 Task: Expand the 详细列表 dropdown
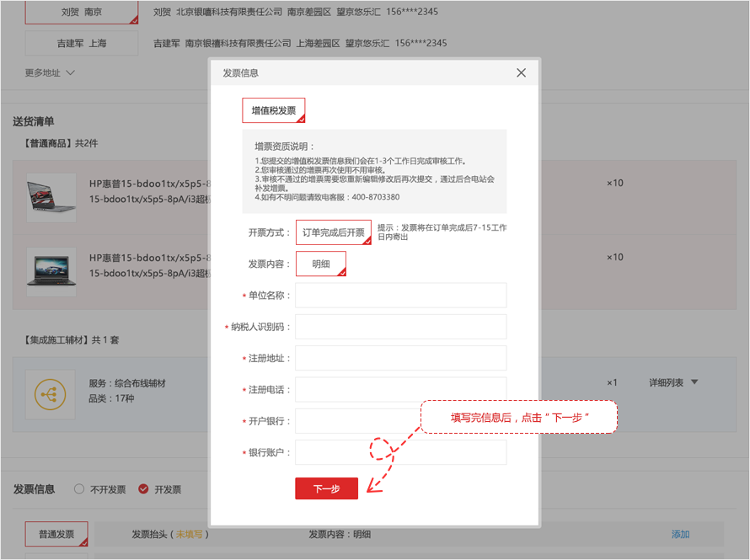pyautogui.click(x=673, y=382)
